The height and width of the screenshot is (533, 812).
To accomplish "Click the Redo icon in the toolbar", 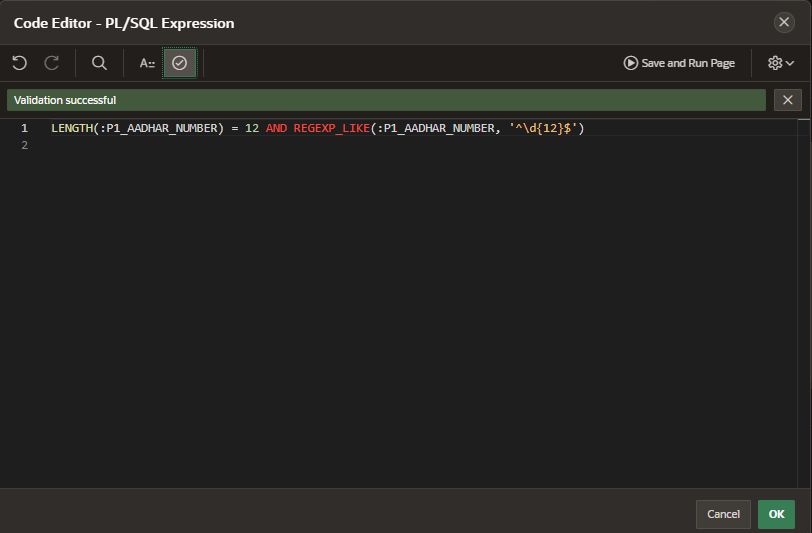I will (x=51, y=63).
